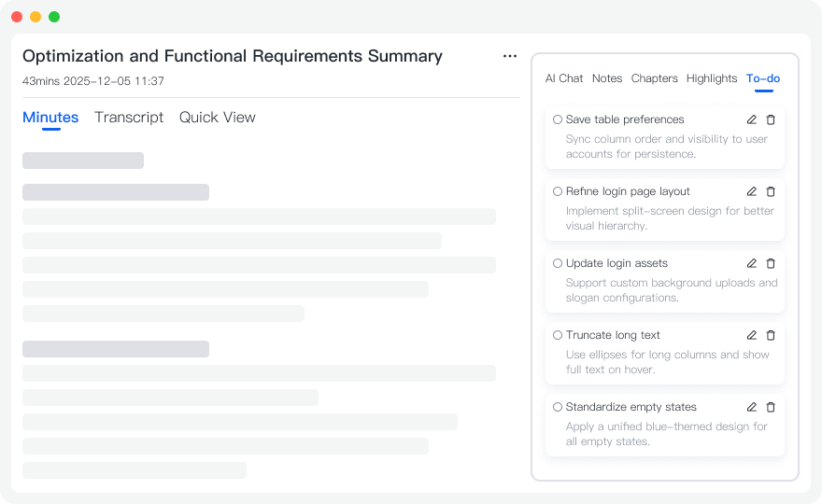The width and height of the screenshot is (822, 504).
Task: Go to the AI Chat tab
Action: pyautogui.click(x=564, y=78)
